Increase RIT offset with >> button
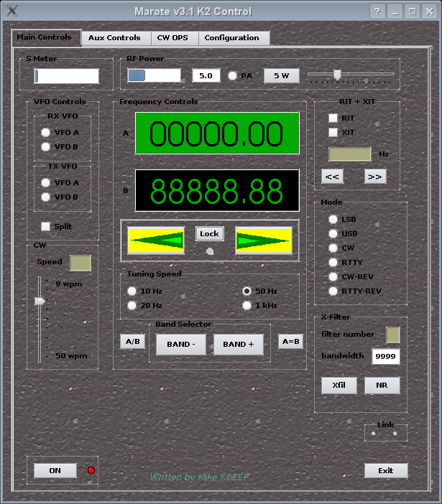Viewport: 442px width, 504px height. [375, 177]
